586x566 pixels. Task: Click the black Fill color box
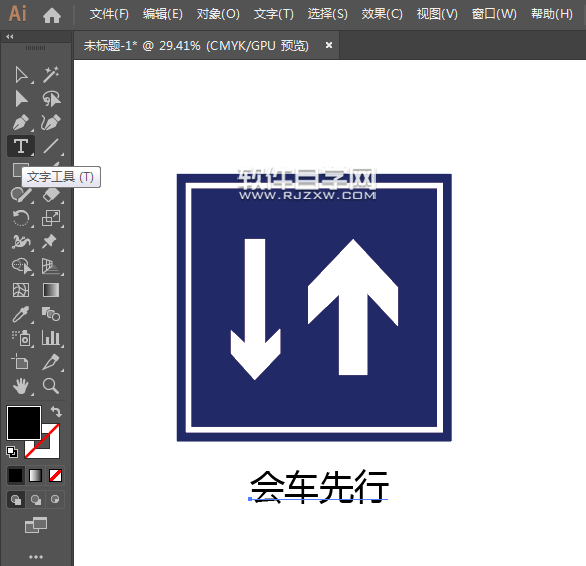24,422
